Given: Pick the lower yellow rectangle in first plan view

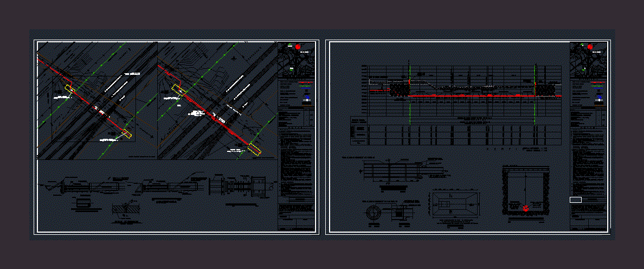Looking at the screenshot, I should click(x=127, y=134).
